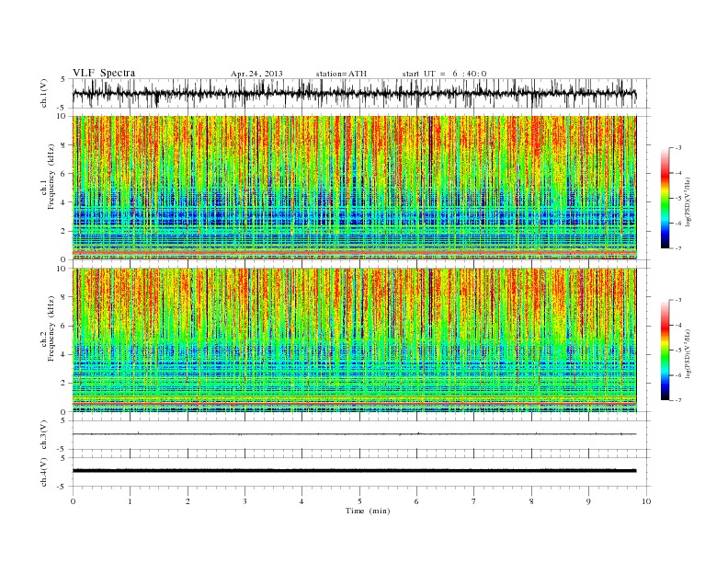Screen dimensions: 728x563
Task: Click the "ch.1(V)" waveform axis label
Action: tap(44, 93)
